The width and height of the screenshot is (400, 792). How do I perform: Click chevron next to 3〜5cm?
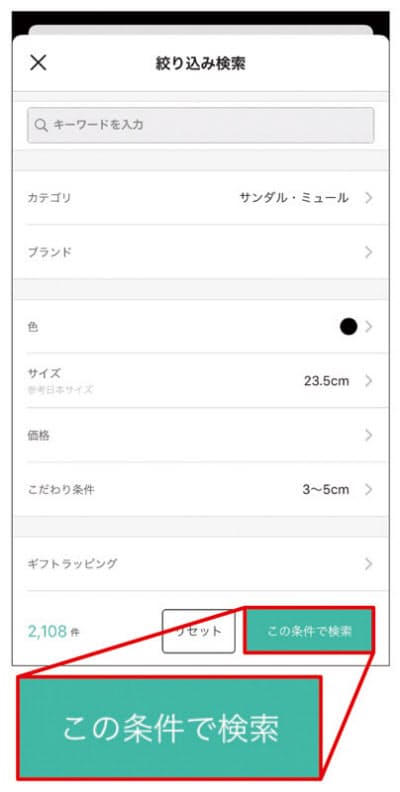pyautogui.click(x=369, y=489)
